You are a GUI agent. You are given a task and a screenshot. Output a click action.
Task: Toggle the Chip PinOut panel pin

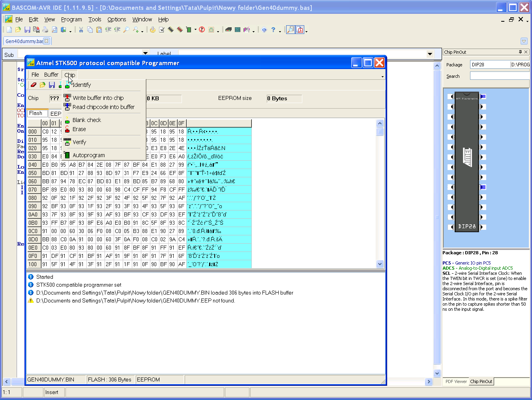[x=520, y=52]
